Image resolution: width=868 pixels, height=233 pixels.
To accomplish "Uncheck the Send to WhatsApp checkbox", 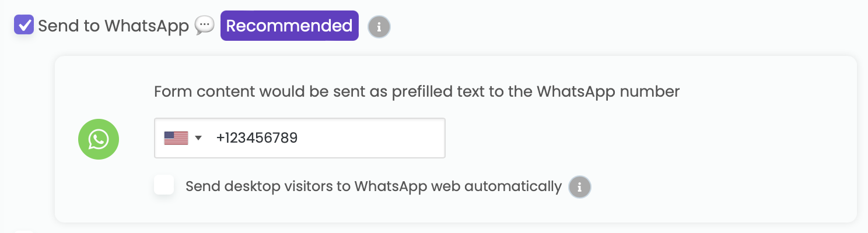I will tap(24, 25).
